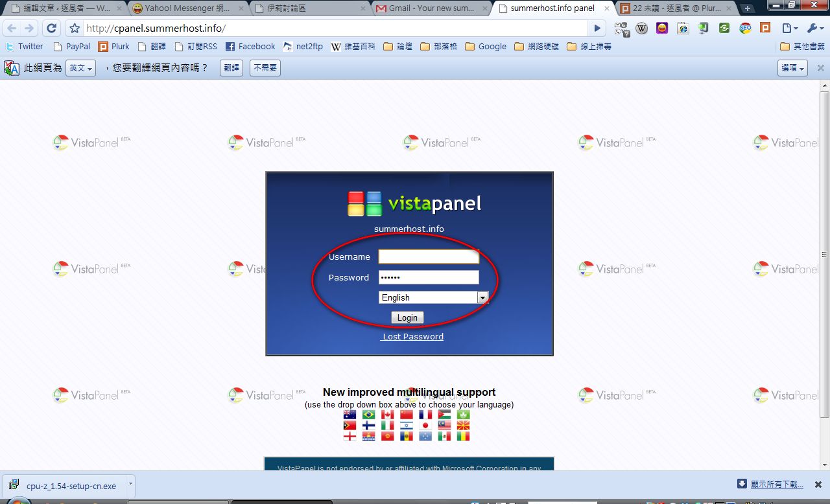
Task: Open the Yahoo smiley extension icon
Action: point(662,29)
